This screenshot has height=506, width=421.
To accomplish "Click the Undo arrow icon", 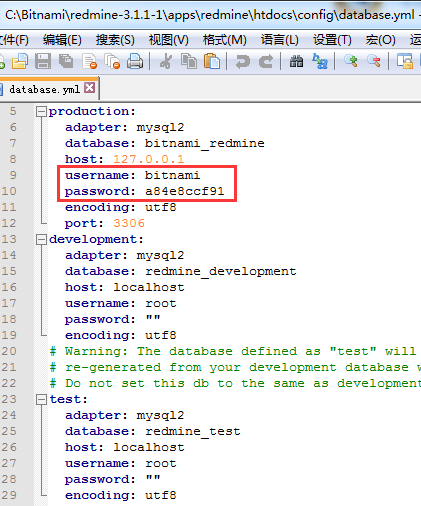I will pos(242,62).
